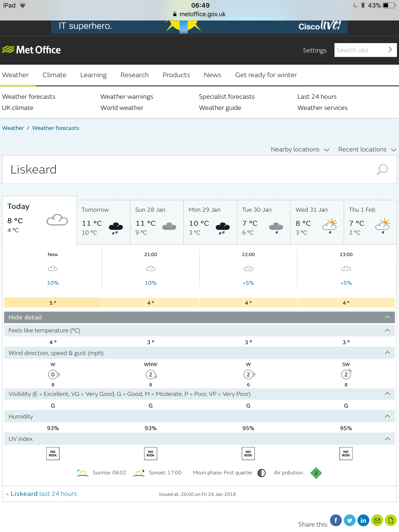Click the green air pollution diamond
This screenshot has width=399, height=532.
(316, 473)
